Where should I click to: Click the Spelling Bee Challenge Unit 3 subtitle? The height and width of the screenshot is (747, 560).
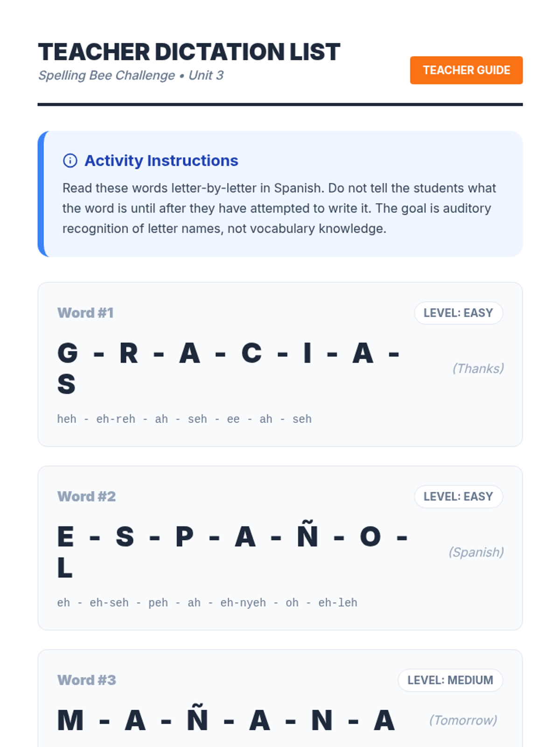131,75
